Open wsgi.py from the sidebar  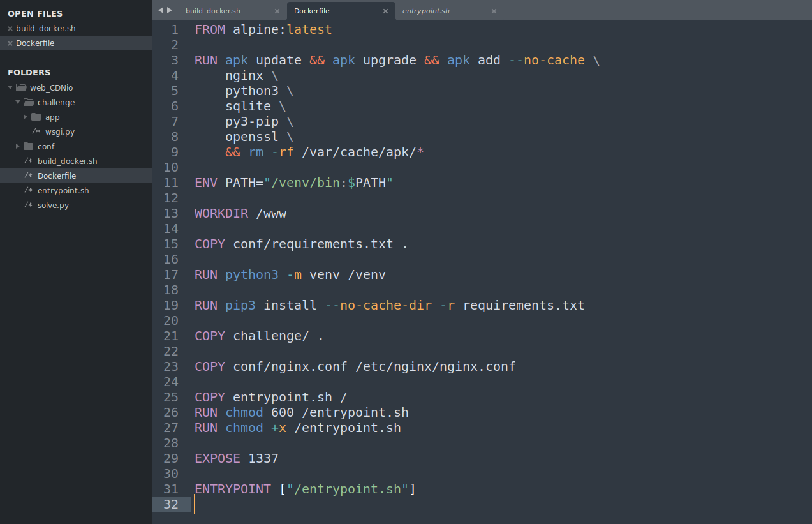[x=59, y=132]
